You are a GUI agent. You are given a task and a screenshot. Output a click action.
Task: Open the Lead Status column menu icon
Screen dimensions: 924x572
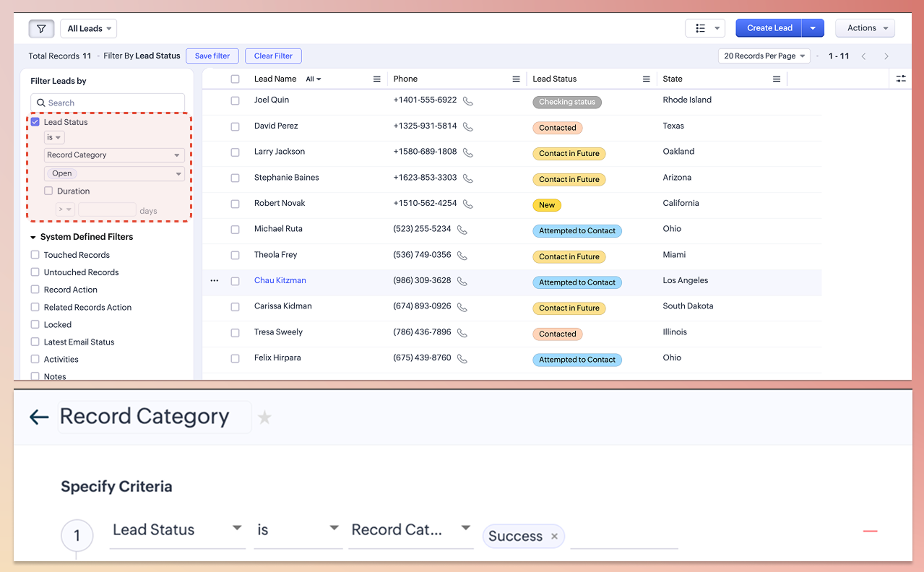click(x=647, y=79)
